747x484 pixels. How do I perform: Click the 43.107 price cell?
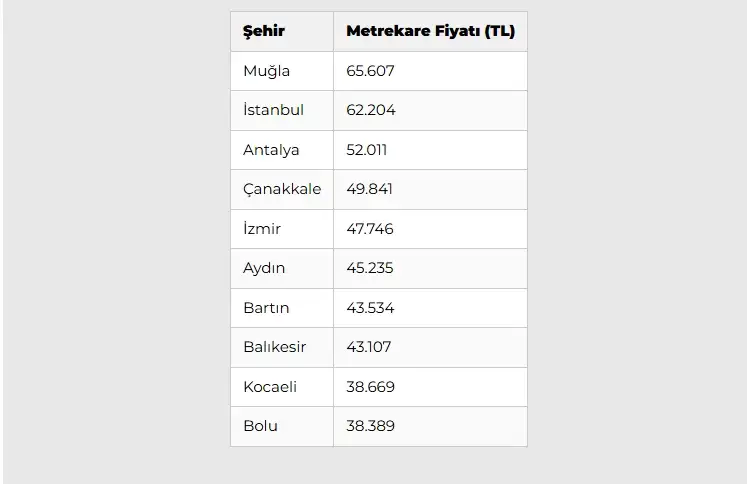369,347
